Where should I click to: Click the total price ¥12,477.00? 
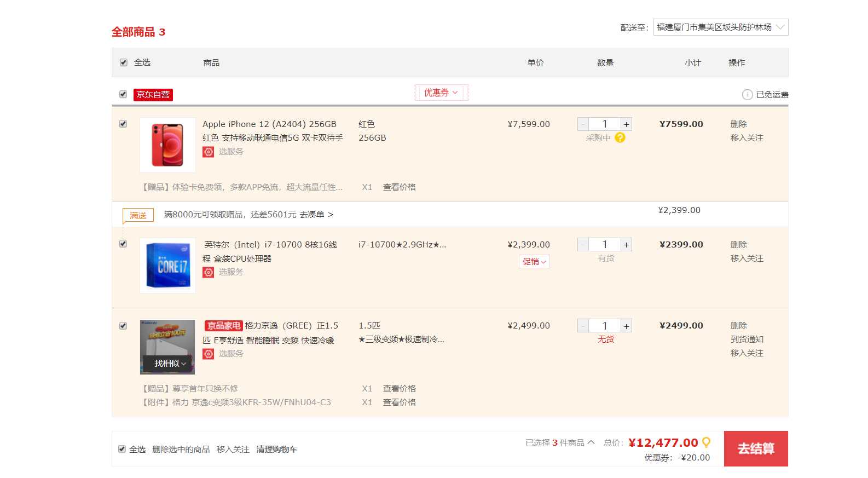tap(663, 443)
